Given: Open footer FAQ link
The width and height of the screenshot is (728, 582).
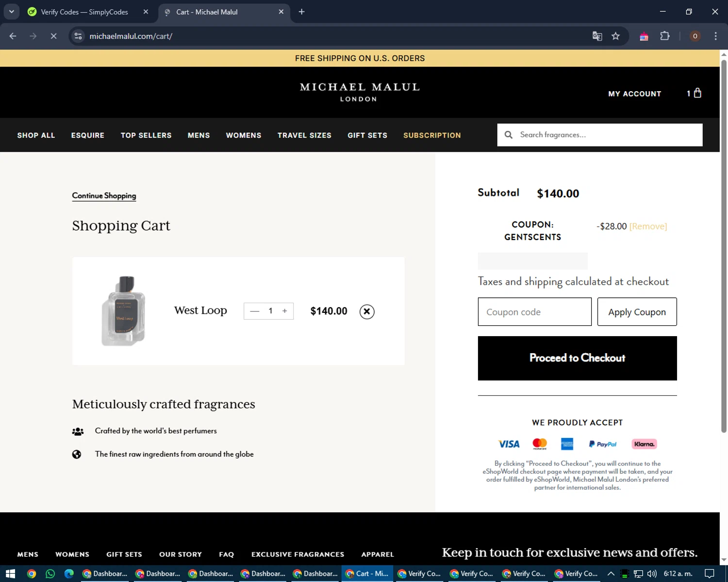Looking at the screenshot, I should [227, 554].
